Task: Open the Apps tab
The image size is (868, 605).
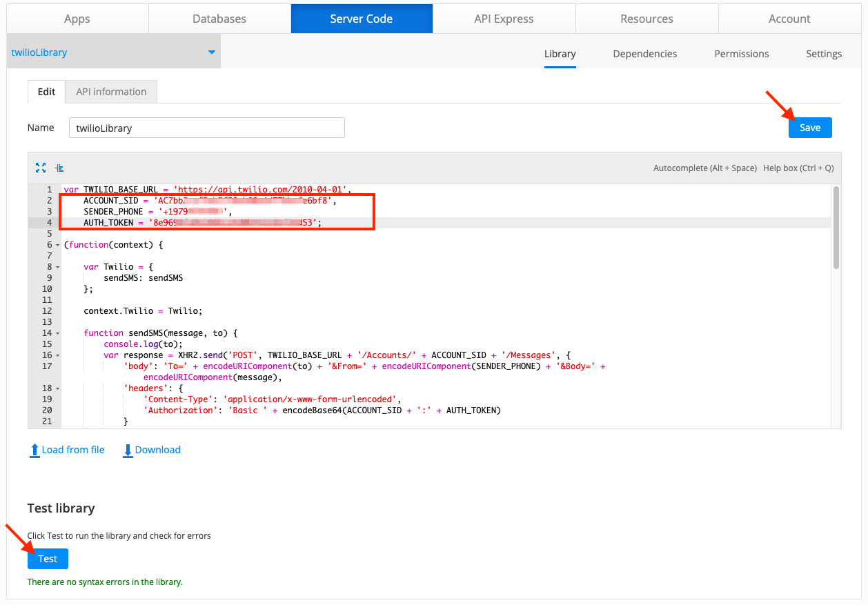Action: pos(77,19)
